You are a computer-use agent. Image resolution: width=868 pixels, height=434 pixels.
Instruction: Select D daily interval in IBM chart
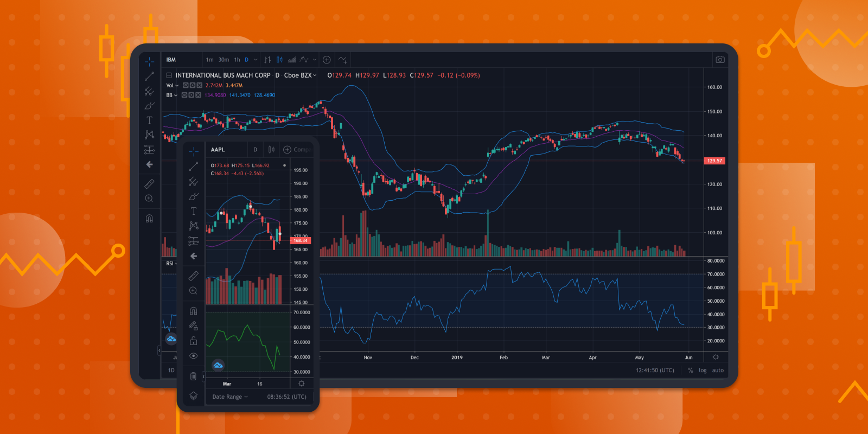click(x=246, y=60)
